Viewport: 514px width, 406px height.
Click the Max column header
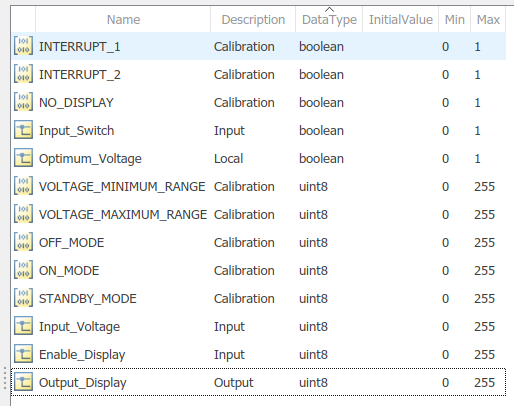488,20
